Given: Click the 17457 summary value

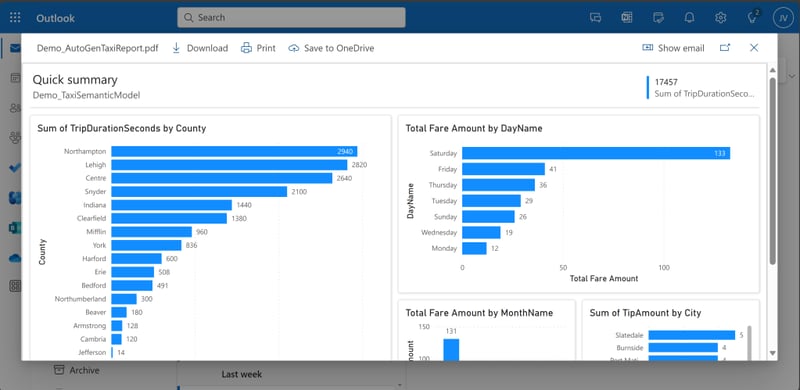Looking at the screenshot, I should [666, 82].
